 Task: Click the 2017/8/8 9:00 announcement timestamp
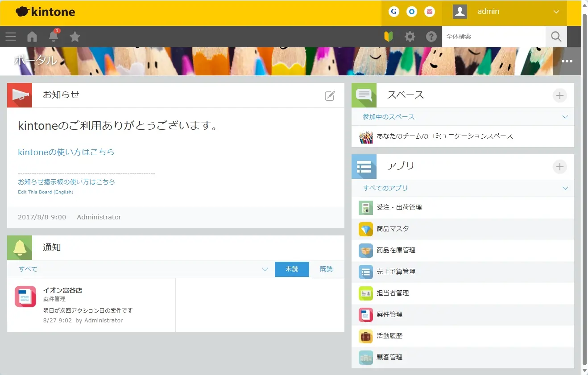(x=42, y=218)
